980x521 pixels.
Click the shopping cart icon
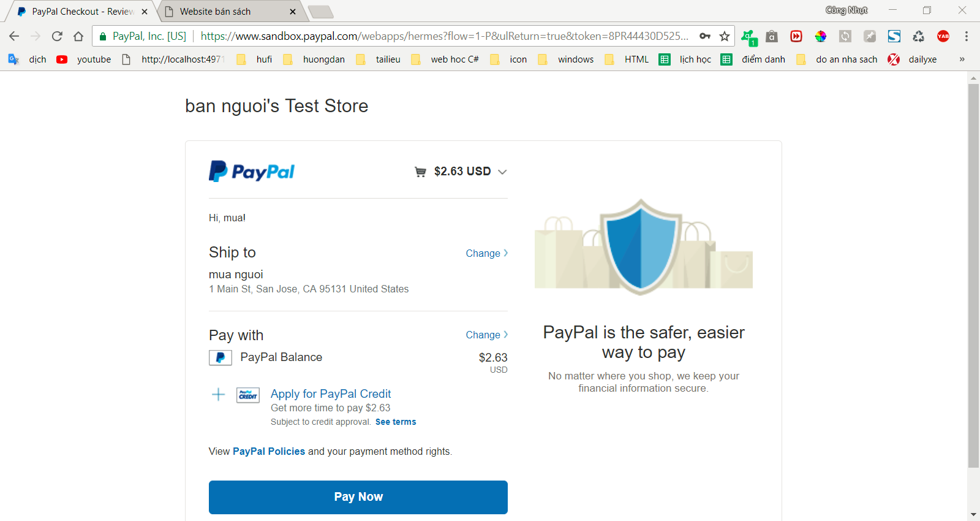pyautogui.click(x=420, y=172)
